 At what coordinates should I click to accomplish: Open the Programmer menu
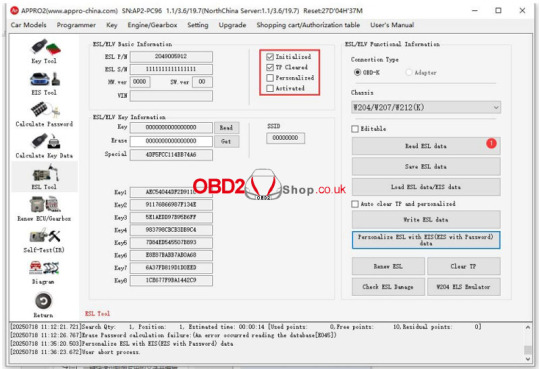(76, 25)
